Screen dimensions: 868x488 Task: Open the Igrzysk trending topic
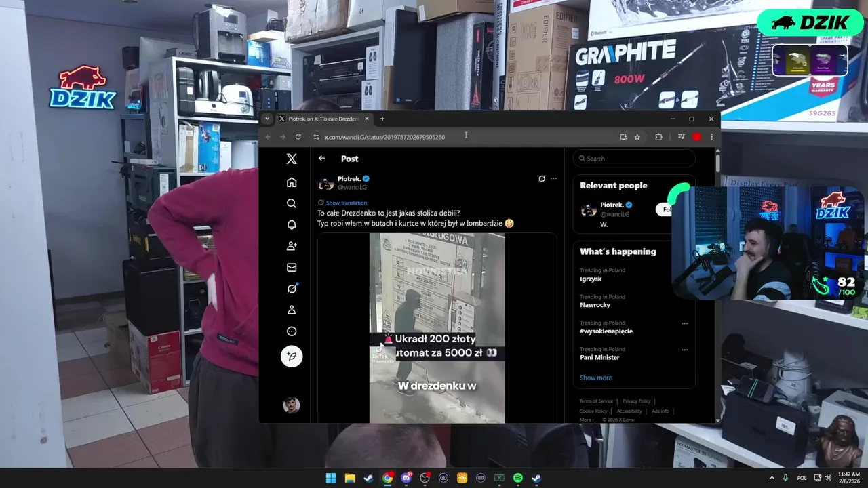tap(591, 279)
